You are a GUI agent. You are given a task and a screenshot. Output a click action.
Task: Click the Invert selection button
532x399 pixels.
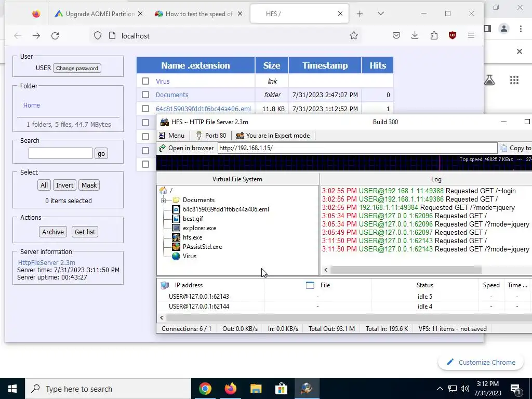(x=64, y=185)
